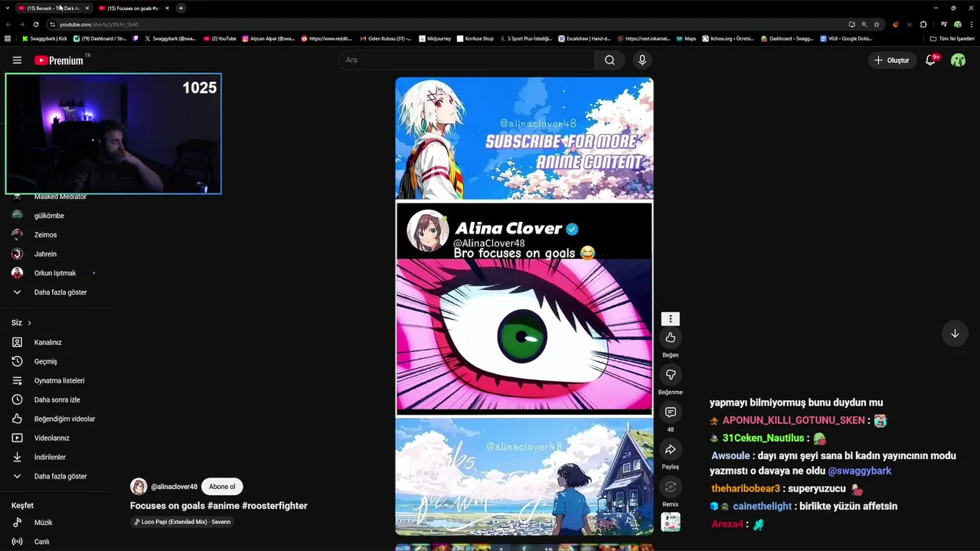Screen dimensions: 980x551
Task: Open the Midjourney bookmark
Action: [435, 38]
